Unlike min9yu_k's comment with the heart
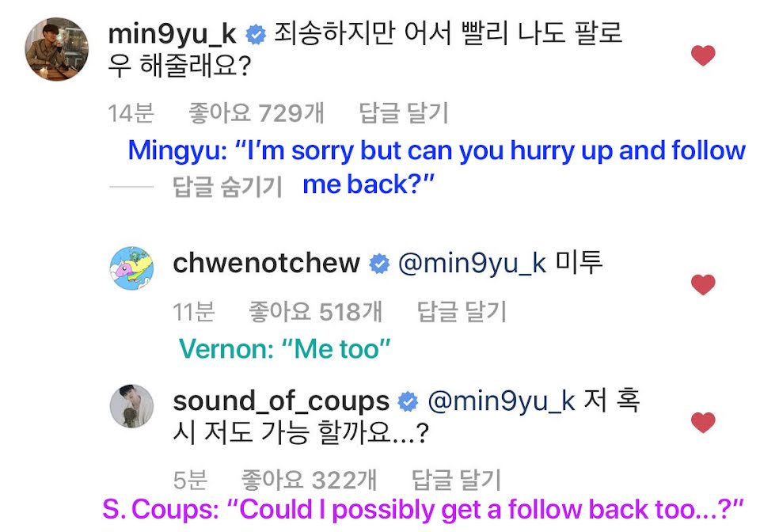Image resolution: width=760 pixels, height=532 pixels. 703,55
